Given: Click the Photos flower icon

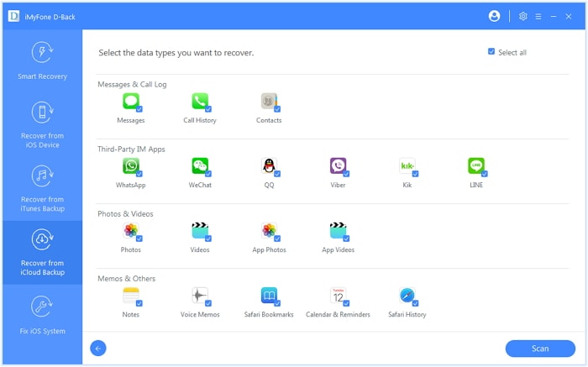Looking at the screenshot, I should point(131,231).
